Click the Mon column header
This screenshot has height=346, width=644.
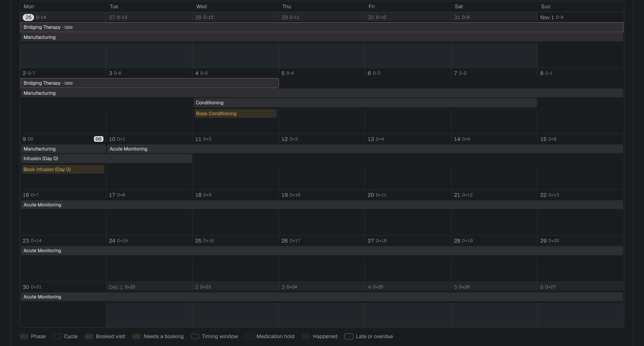point(29,7)
